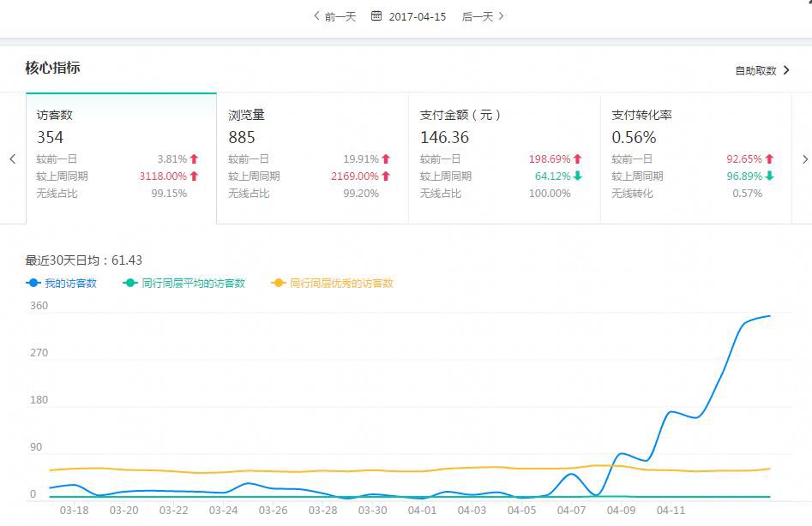Click the date field 2017-04-15

coord(418,16)
